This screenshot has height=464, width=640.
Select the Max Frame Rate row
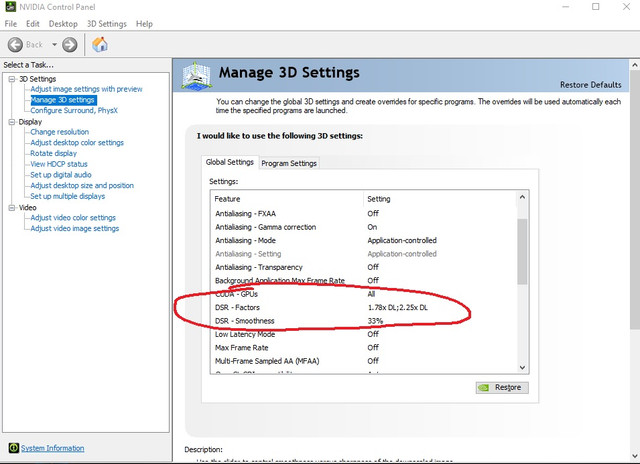364,348
